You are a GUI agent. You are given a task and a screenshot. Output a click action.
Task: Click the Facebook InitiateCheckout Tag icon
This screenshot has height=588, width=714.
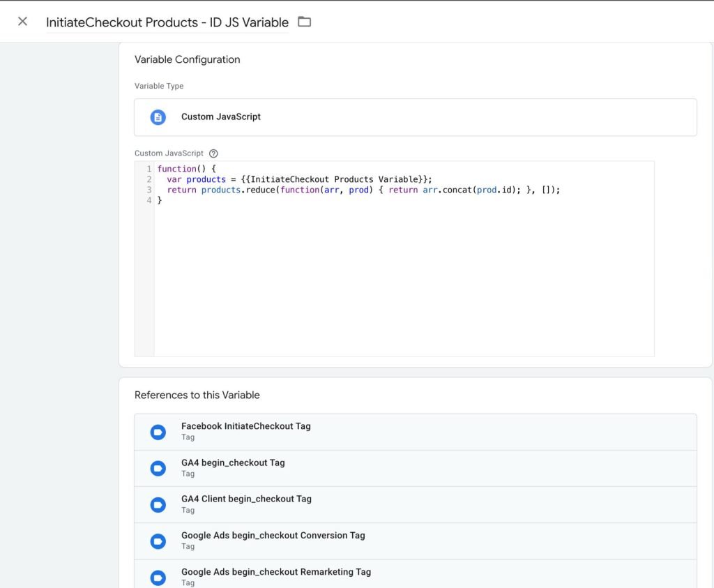tap(158, 432)
